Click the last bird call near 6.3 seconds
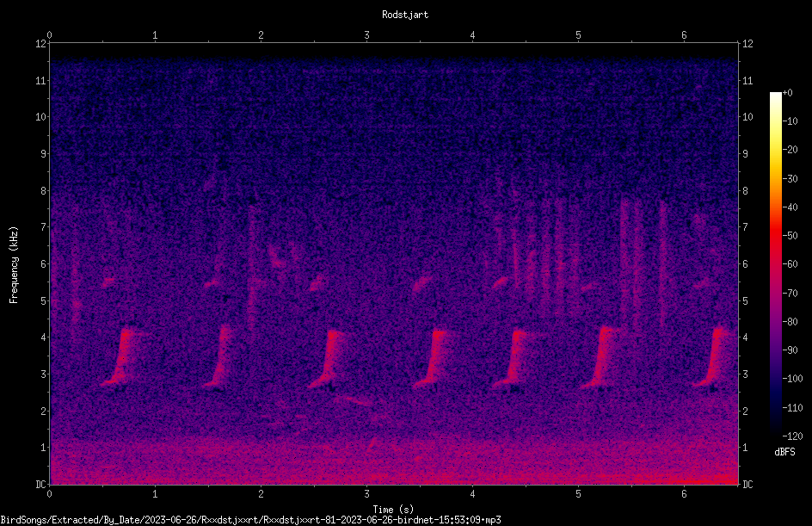The width and height of the screenshot is (812, 526). 710,357
